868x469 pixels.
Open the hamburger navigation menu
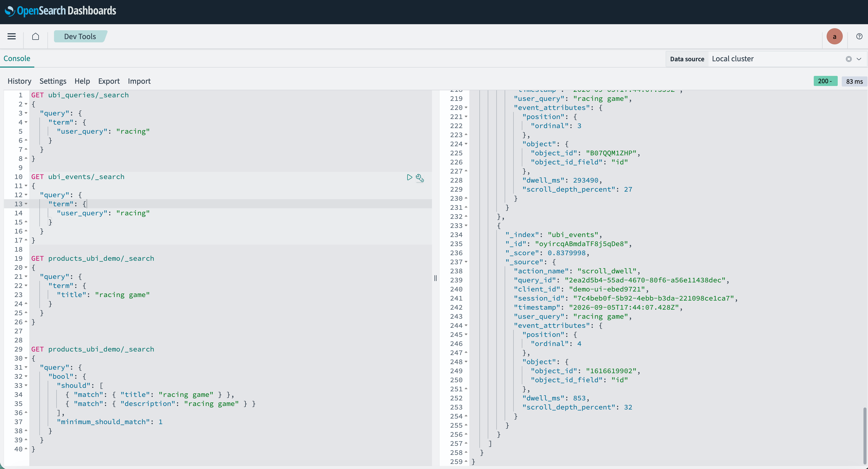(12, 36)
